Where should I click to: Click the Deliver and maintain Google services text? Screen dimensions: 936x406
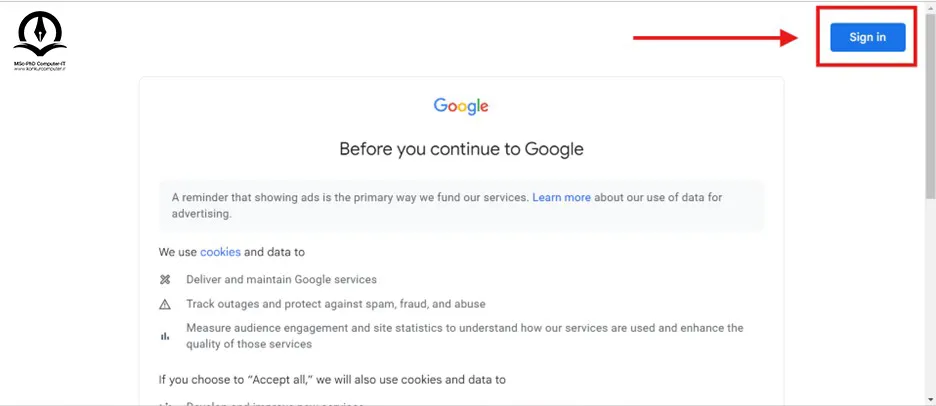tap(281, 279)
